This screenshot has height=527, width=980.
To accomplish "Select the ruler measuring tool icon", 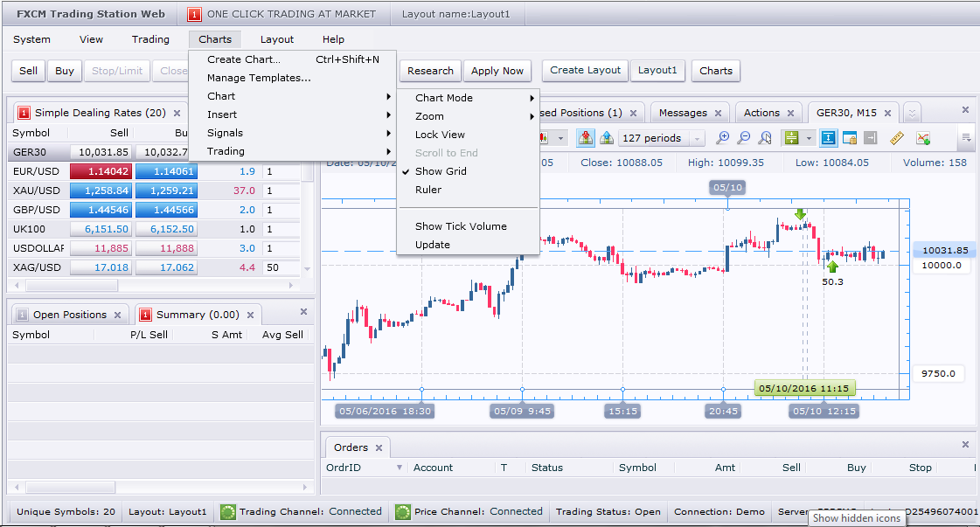I will click(897, 137).
